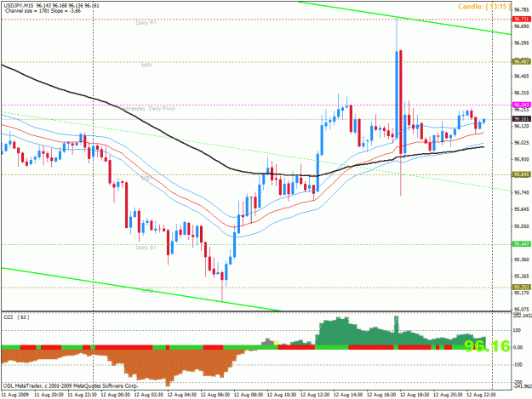The height and width of the screenshot is (399, 532).
Task: Click the 96.595 price axis value
Action: pos(522,43)
